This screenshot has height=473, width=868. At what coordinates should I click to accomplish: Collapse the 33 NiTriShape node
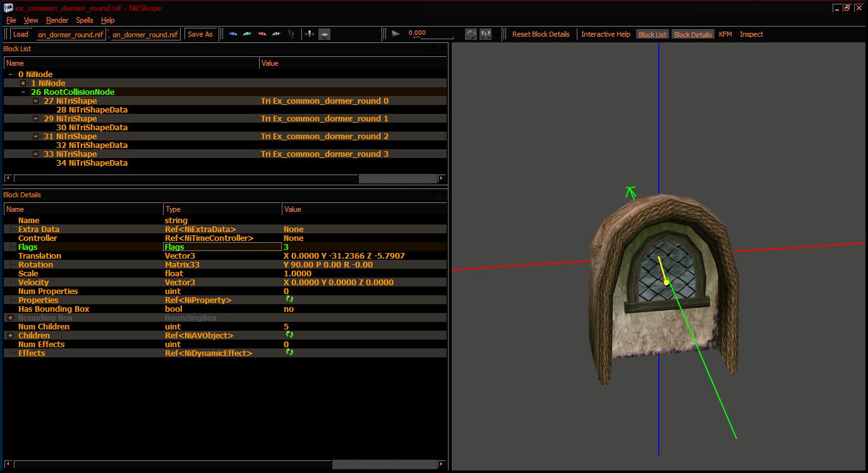point(36,154)
